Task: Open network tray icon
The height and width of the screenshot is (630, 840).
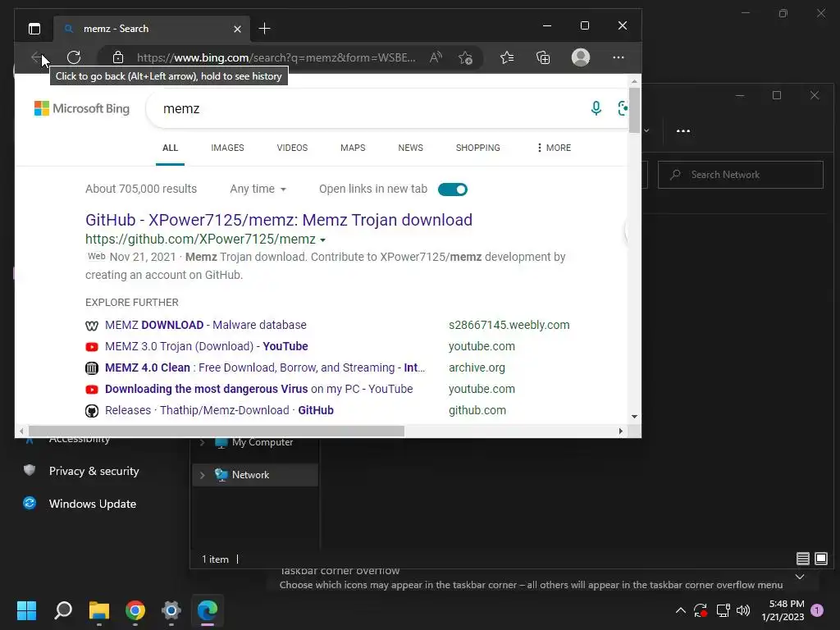Action: (724, 610)
